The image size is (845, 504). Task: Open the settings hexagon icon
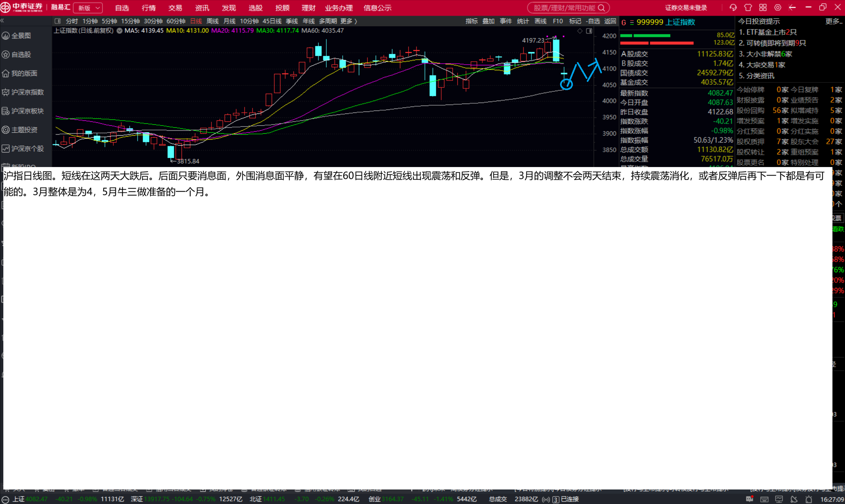778,8
